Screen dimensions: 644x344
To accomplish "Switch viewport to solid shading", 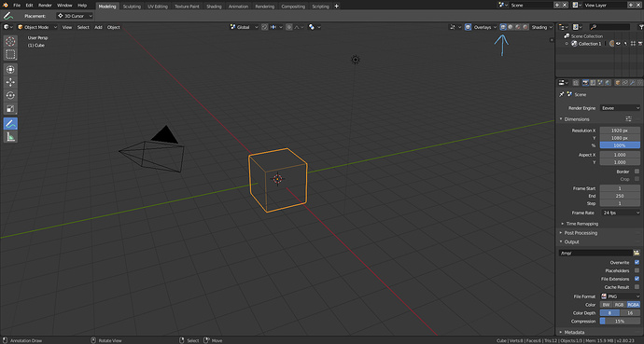I will (x=511, y=27).
